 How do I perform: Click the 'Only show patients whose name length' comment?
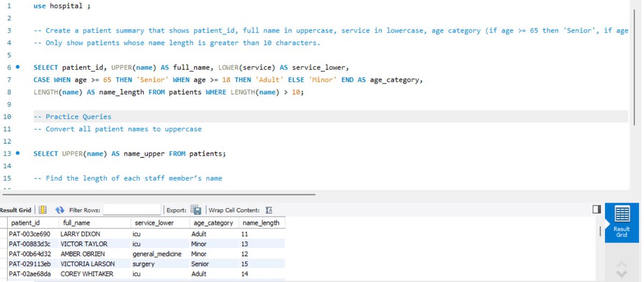pos(177,42)
